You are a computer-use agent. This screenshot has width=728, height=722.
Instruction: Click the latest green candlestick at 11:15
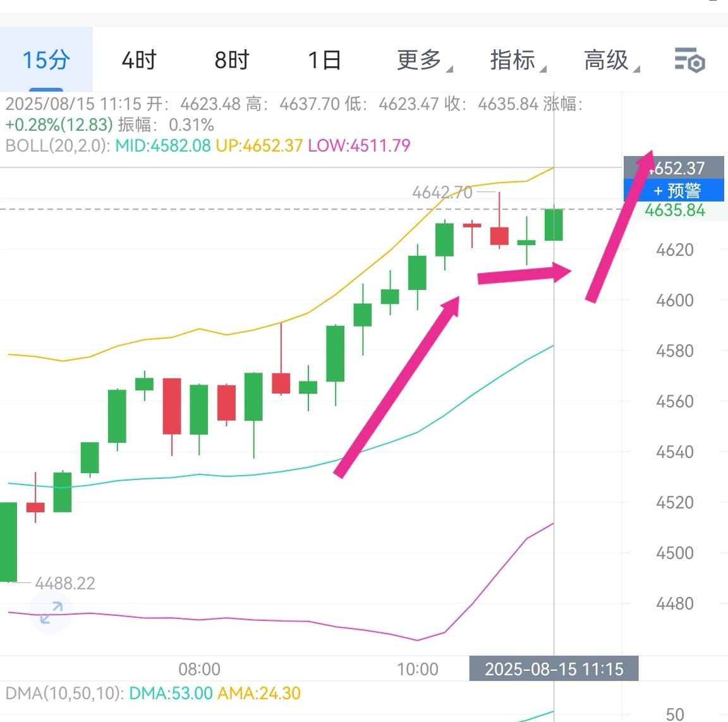554,225
